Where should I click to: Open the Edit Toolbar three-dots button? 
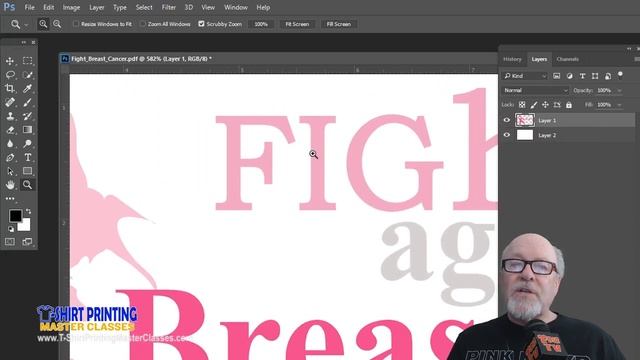tap(10, 199)
